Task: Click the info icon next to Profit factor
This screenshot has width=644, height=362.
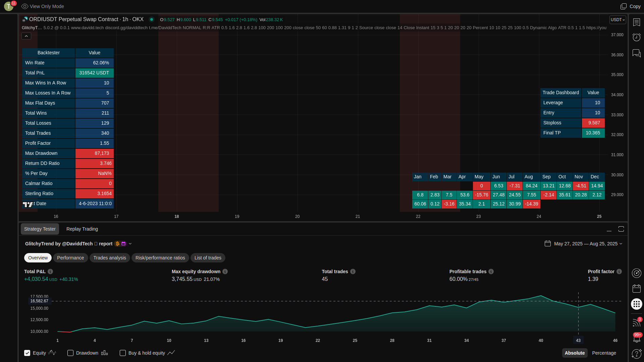Action: point(619,271)
